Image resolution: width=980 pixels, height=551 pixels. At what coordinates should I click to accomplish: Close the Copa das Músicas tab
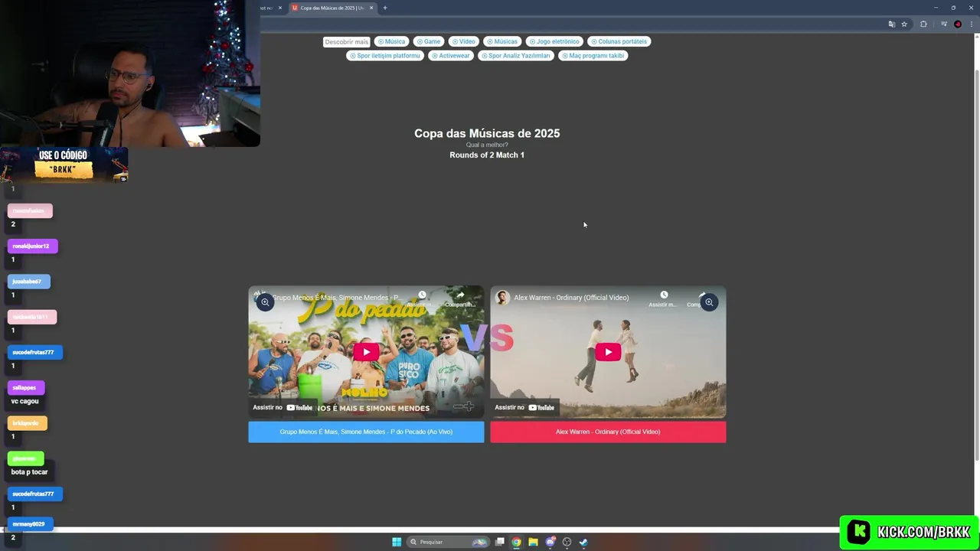[371, 8]
